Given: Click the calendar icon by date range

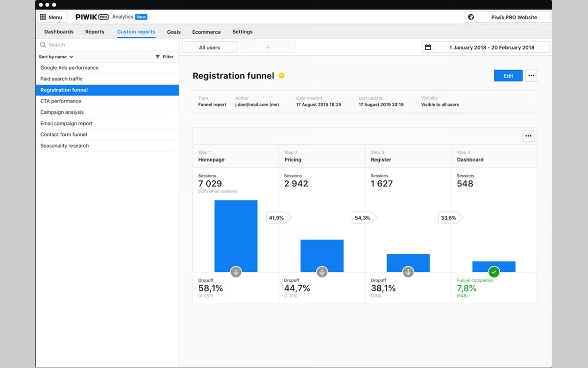Looking at the screenshot, I should coord(428,48).
